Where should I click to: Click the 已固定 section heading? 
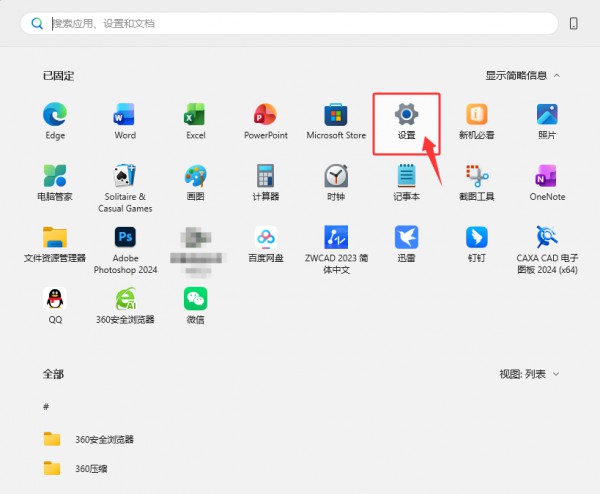[58, 76]
